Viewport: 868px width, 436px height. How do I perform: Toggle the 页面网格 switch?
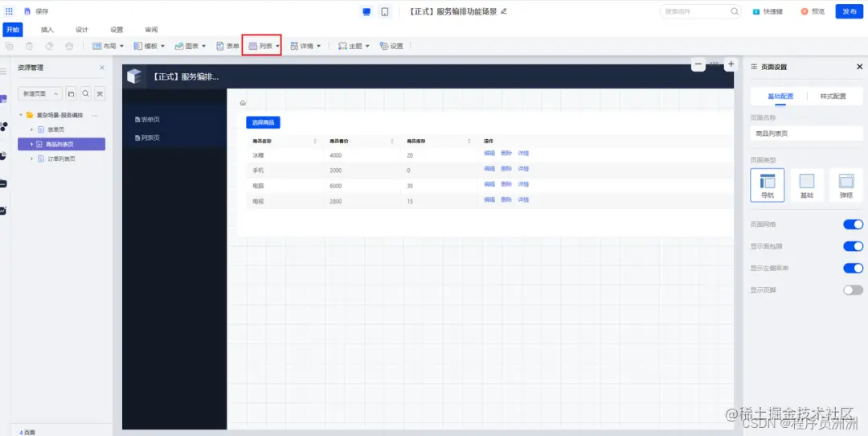853,224
